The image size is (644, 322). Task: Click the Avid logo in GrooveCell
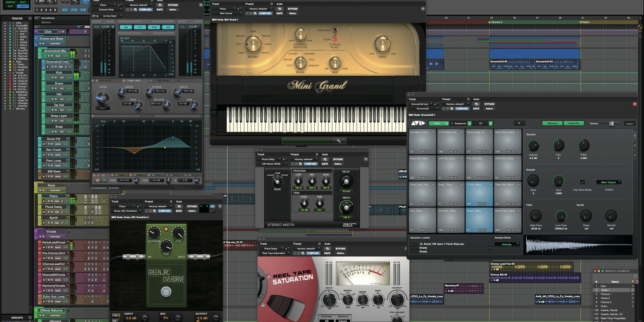[x=418, y=123]
